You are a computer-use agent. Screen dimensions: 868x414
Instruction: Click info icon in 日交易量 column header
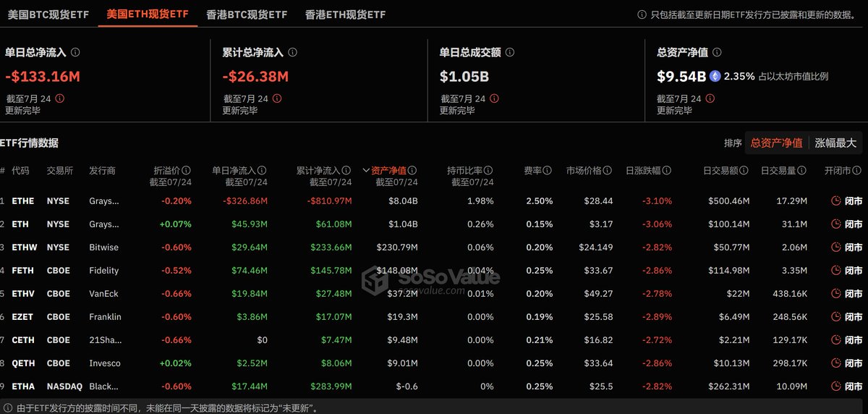[x=802, y=171]
